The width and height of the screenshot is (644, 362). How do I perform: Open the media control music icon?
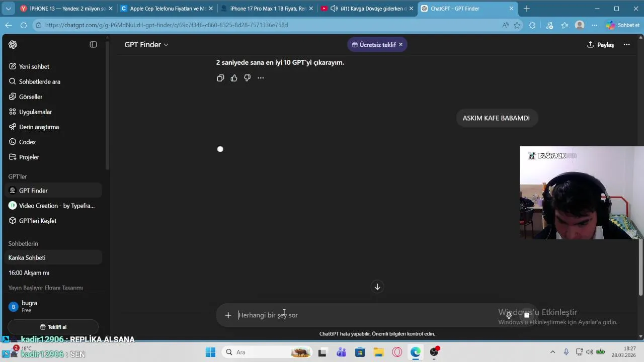click(x=549, y=25)
